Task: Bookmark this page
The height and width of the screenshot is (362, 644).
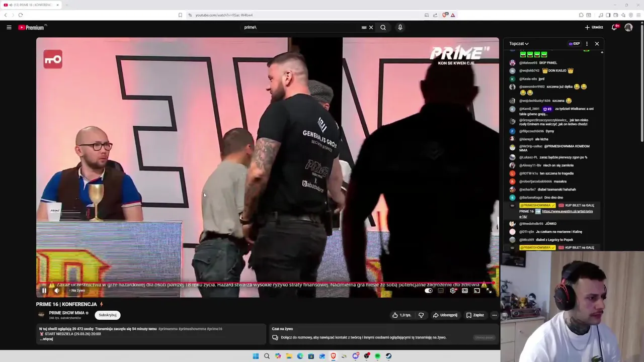Action: [x=180, y=15]
